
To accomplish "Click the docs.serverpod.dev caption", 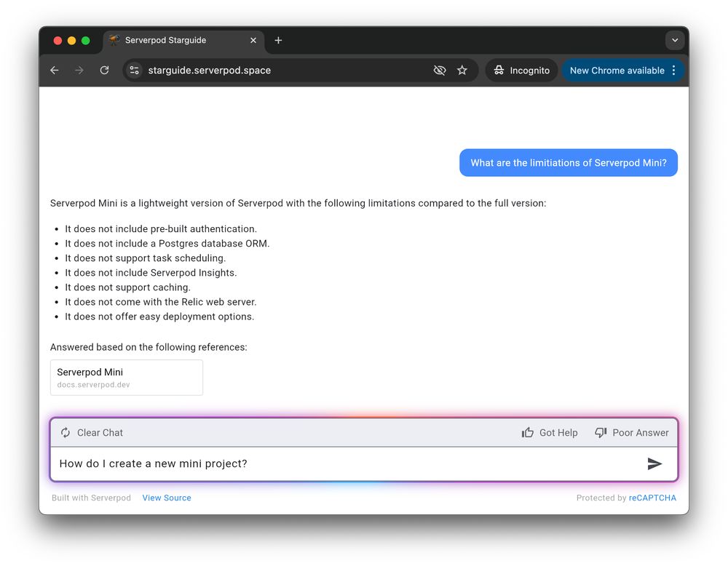I will [x=93, y=385].
